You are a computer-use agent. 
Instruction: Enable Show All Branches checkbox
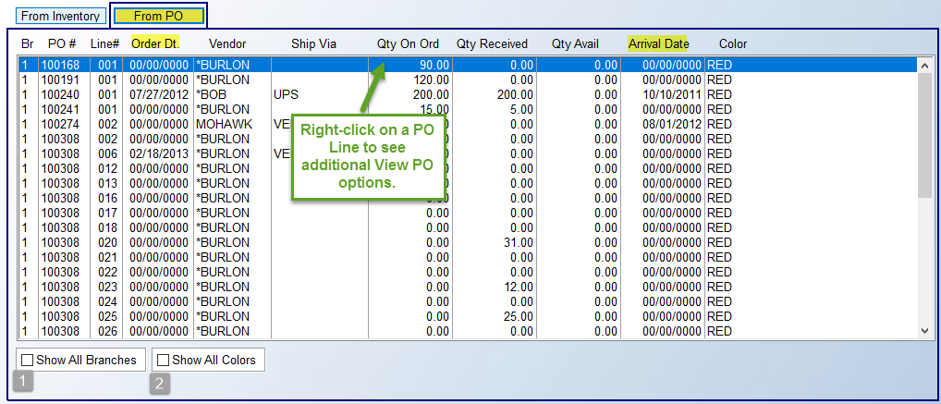(28, 360)
